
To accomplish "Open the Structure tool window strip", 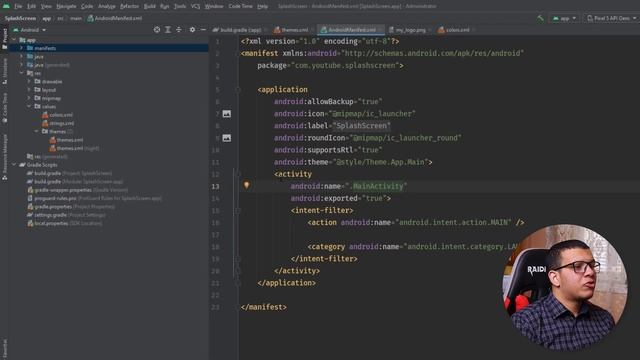I will [x=4, y=71].
